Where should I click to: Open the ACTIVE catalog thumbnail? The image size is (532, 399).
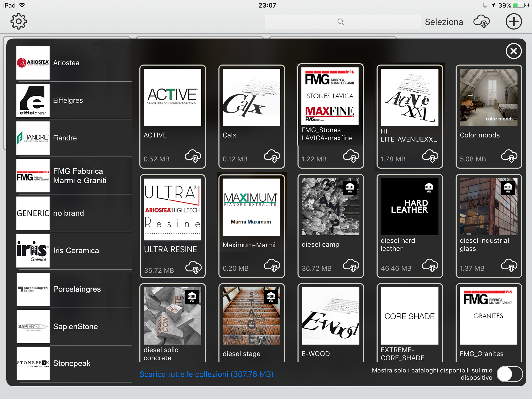pos(173,97)
